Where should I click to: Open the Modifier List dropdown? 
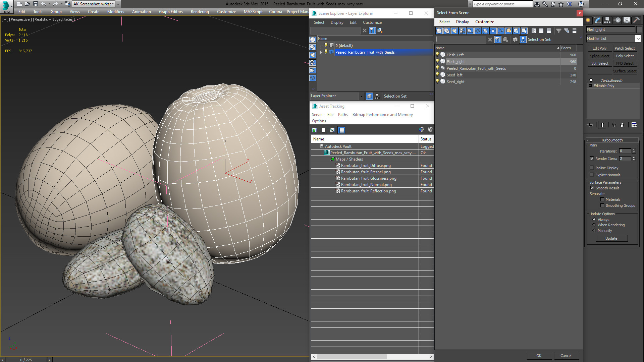pos(638,39)
